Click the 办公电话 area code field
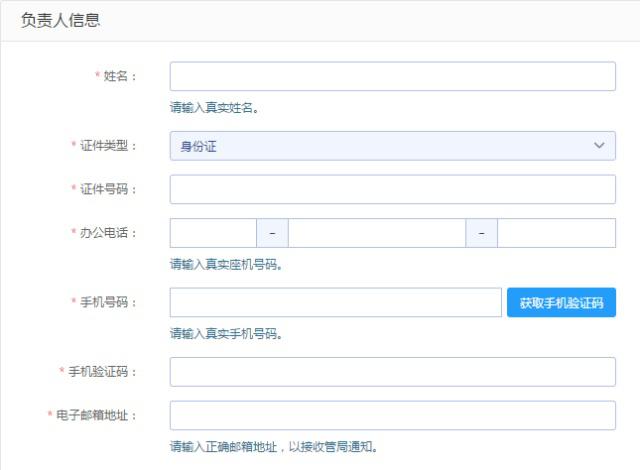The width and height of the screenshot is (640, 470). tap(213, 233)
